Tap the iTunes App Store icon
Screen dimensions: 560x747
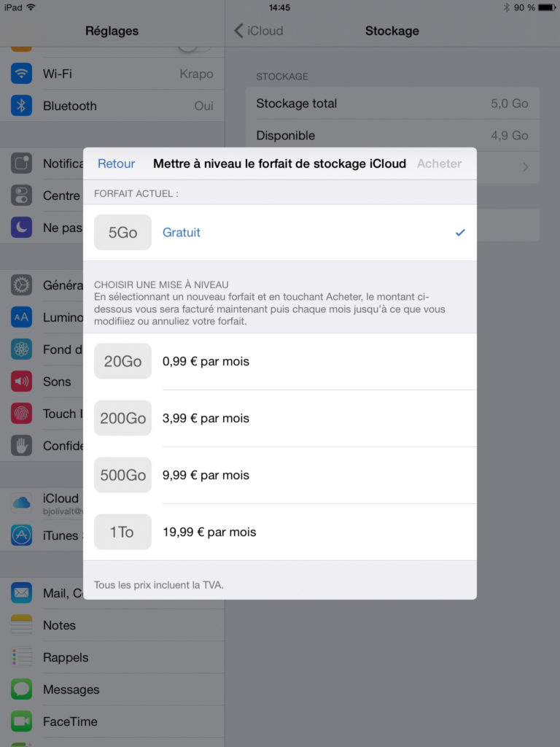click(x=21, y=535)
